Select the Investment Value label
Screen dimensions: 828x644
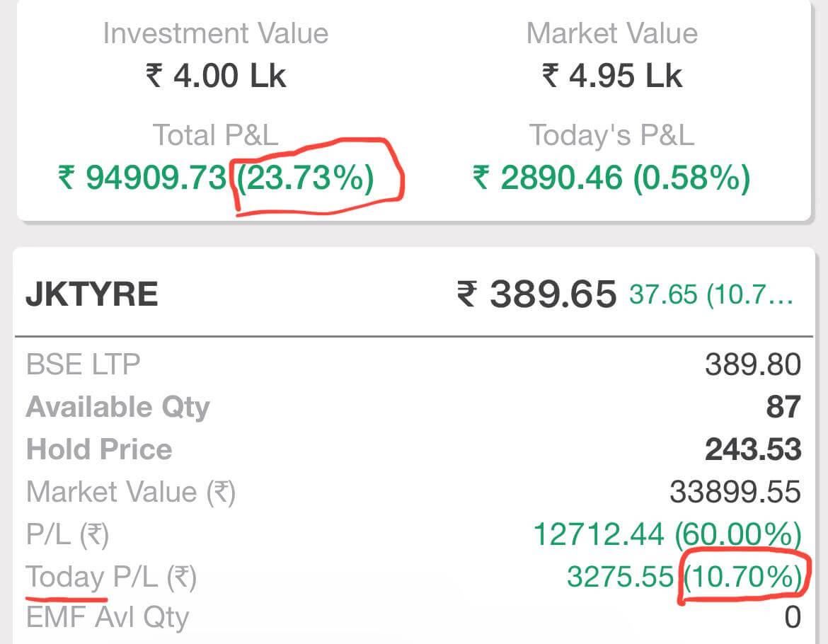[x=215, y=33]
